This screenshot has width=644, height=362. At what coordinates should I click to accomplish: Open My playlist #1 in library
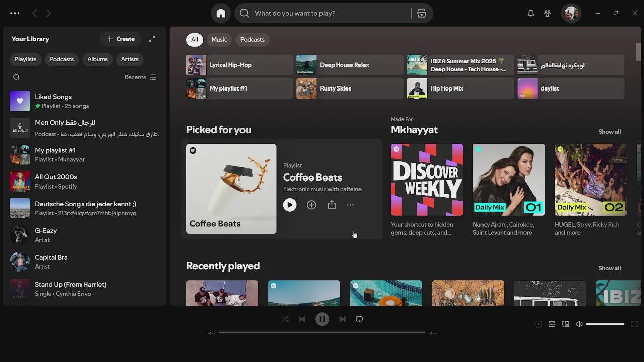[85, 155]
